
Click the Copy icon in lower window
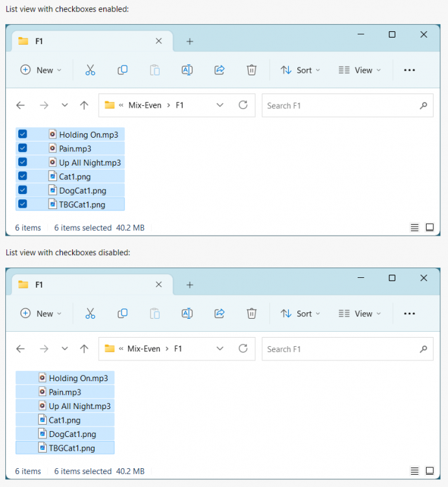[122, 314]
